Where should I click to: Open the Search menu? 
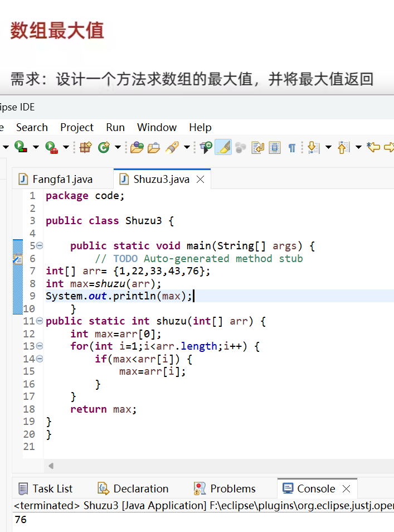click(x=32, y=127)
